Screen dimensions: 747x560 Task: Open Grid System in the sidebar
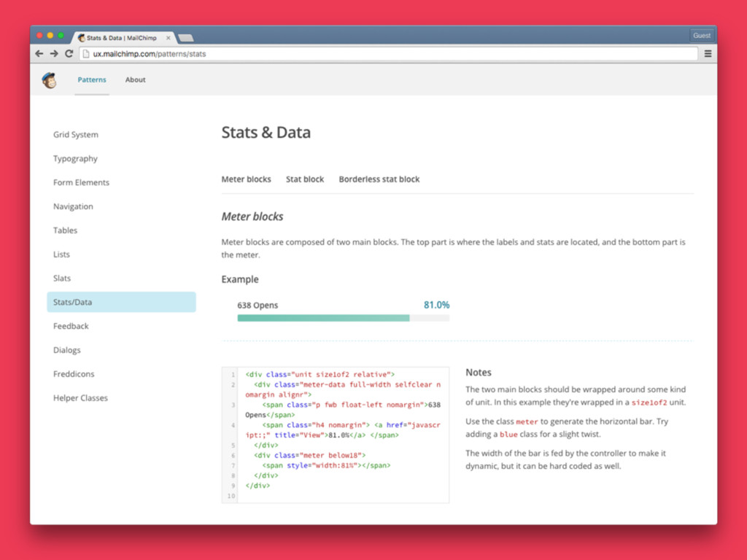point(76,135)
